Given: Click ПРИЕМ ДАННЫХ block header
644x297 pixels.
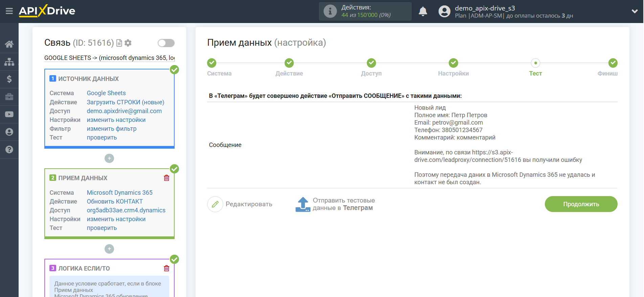Looking at the screenshot, I should [x=83, y=178].
